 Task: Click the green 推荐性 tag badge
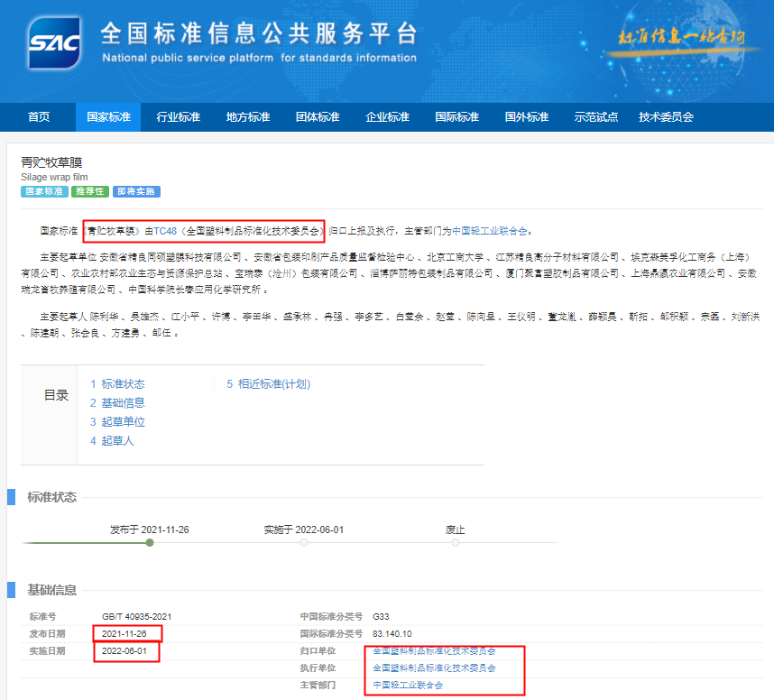coord(91,191)
